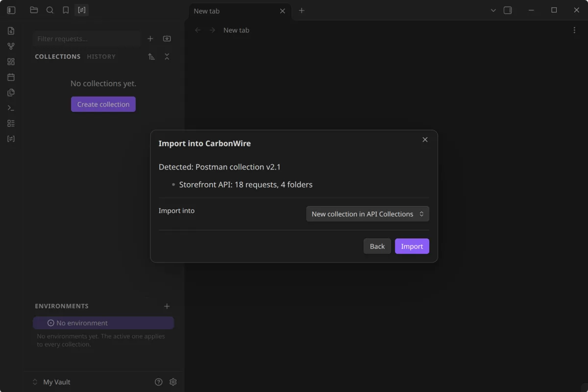The image size is (588, 392).
Task: Open a new tab with plus icon
Action: (x=302, y=10)
